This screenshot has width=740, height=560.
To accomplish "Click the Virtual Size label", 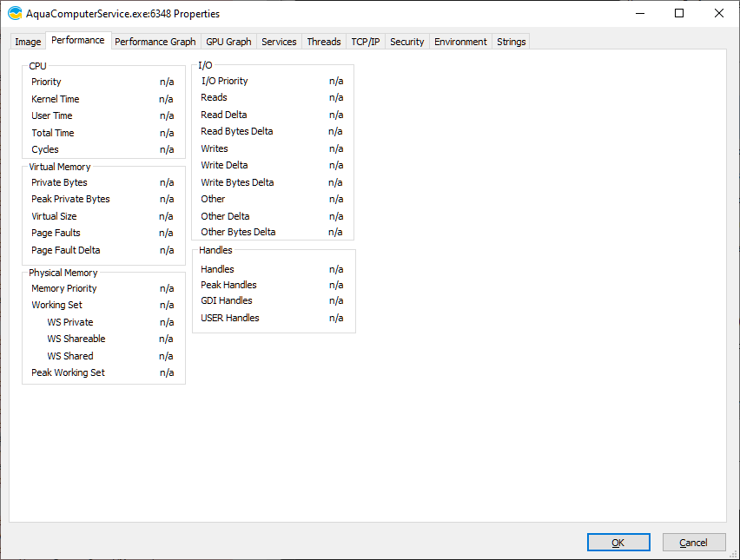I will [54, 216].
